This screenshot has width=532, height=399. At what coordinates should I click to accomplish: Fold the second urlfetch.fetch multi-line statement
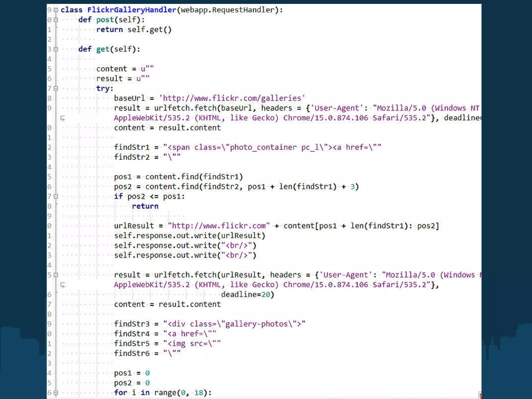tap(56, 275)
